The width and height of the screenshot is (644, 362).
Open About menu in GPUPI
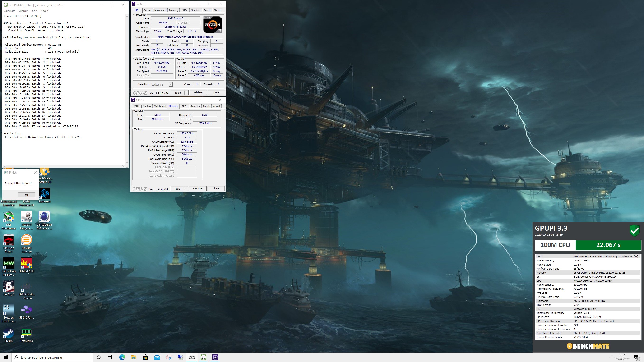click(45, 11)
